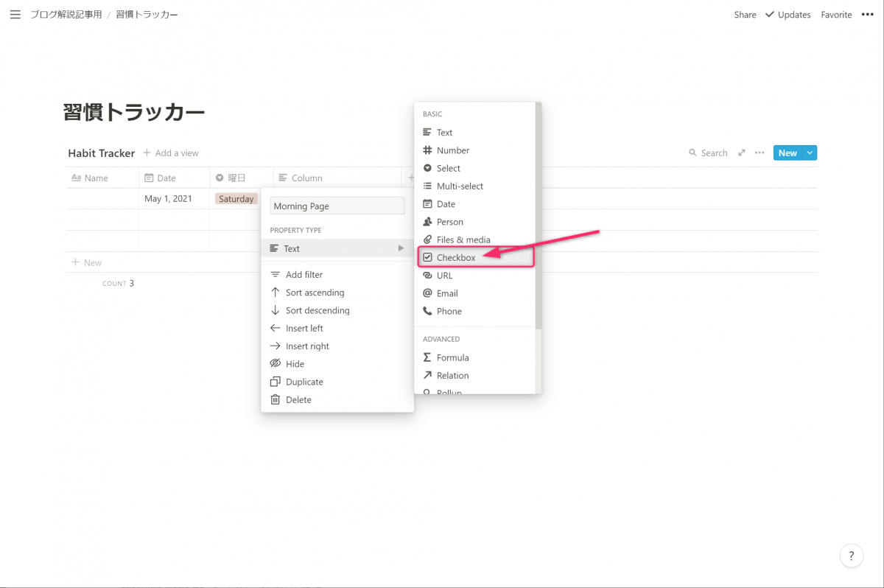Click the plus icon to add column
The image size is (884, 588).
[x=410, y=178]
